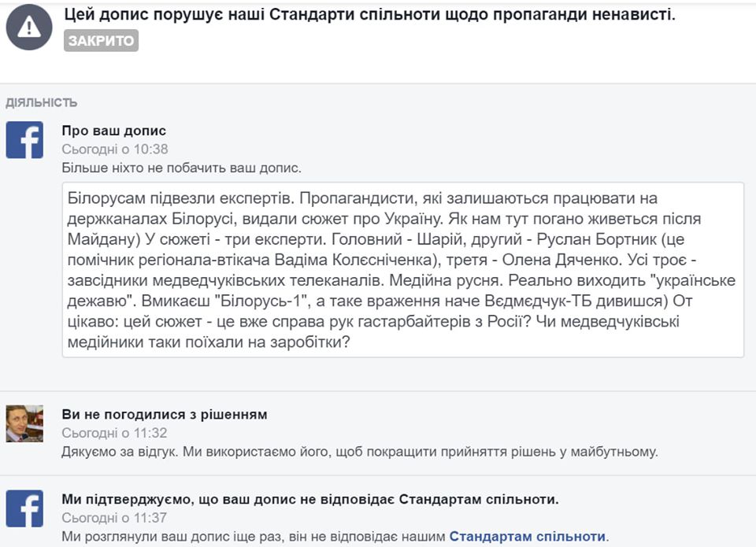This screenshot has width=756, height=547.
Task: Click the quoted post text box
Action: [x=403, y=270]
